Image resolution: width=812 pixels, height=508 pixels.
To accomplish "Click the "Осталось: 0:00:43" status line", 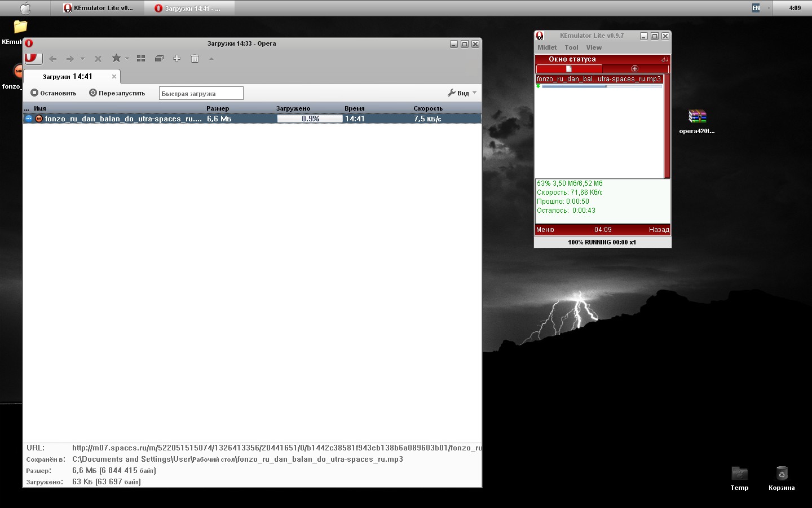I will [x=566, y=211].
